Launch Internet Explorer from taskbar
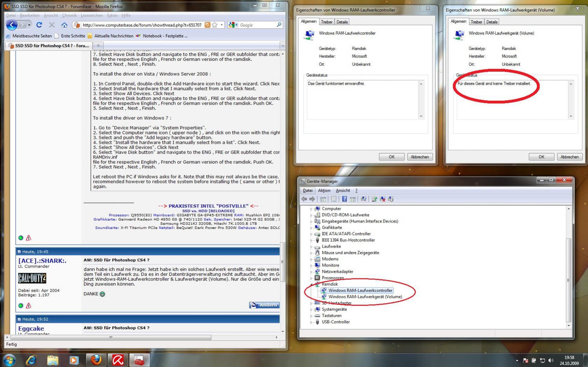Viewport: 588px width, 367px height. [31, 360]
